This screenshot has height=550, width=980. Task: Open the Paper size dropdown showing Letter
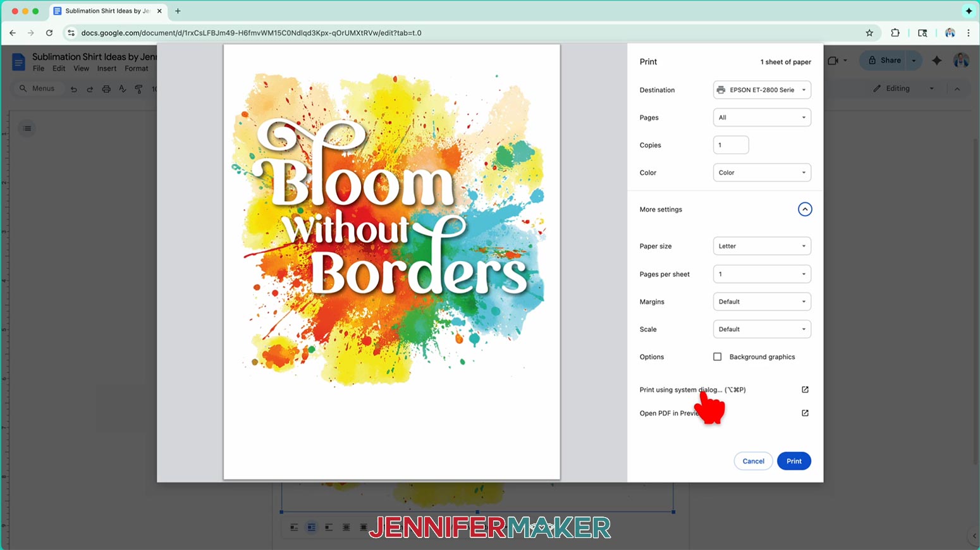tap(762, 246)
